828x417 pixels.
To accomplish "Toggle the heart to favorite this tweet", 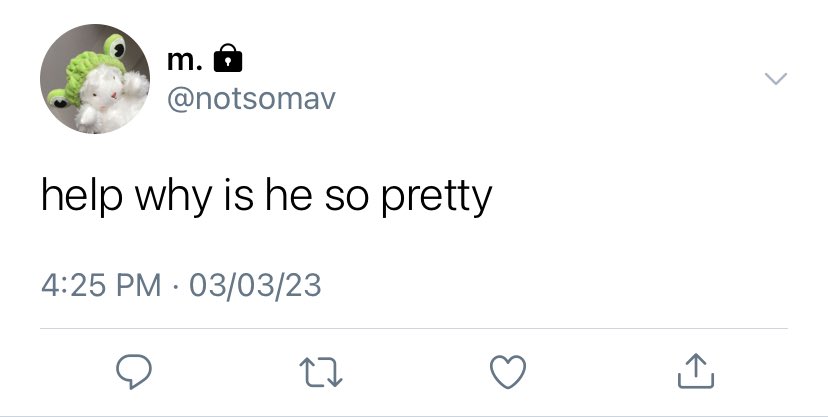I will click(508, 372).
